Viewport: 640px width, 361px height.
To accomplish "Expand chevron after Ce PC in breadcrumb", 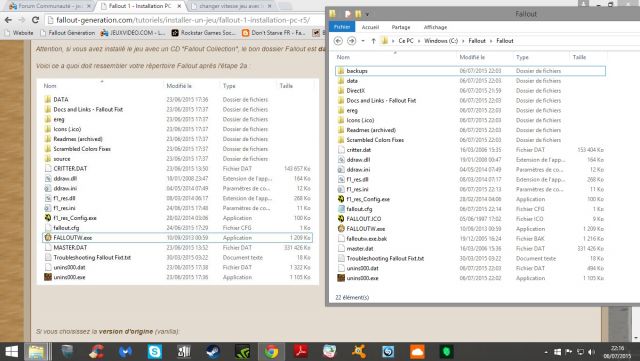I will pyautogui.click(x=419, y=41).
